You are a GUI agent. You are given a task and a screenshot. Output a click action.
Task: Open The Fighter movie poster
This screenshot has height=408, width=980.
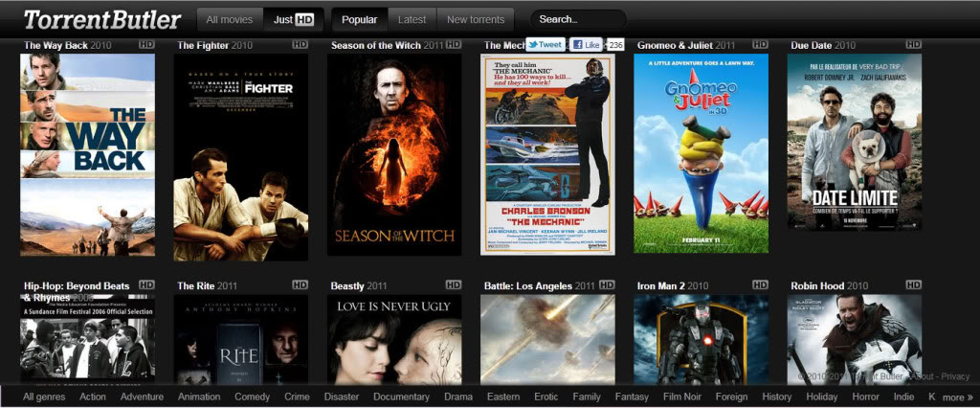pos(240,157)
